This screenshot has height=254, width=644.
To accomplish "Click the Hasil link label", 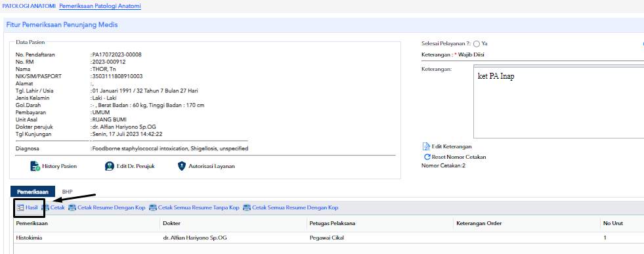I will point(32,207).
